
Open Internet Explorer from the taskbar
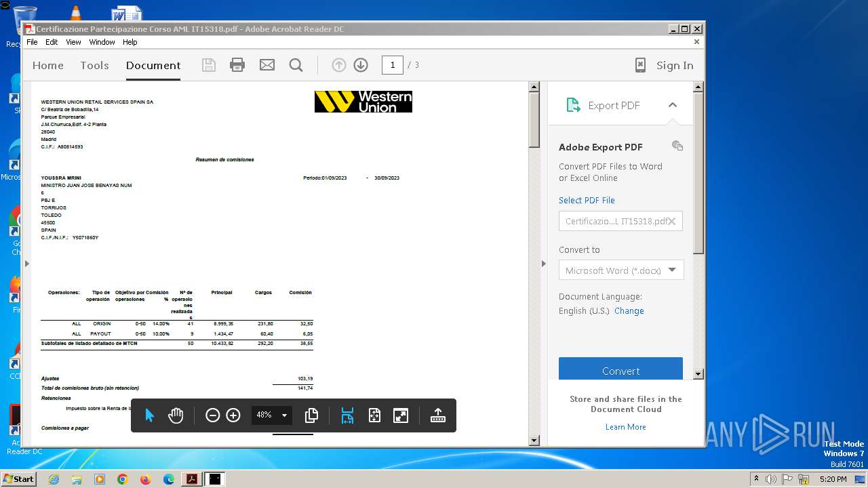tap(54, 479)
